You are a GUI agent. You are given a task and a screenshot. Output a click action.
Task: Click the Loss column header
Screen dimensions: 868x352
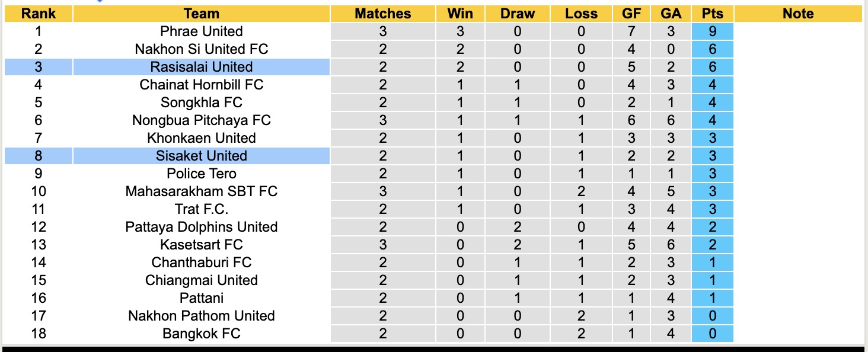click(581, 14)
